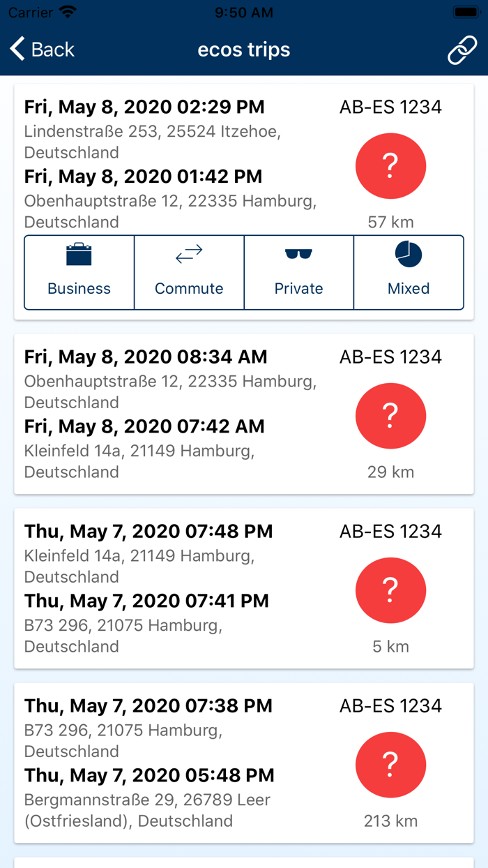The height and width of the screenshot is (868, 488).
Task: Open the link icon in the top bar
Action: [x=462, y=49]
